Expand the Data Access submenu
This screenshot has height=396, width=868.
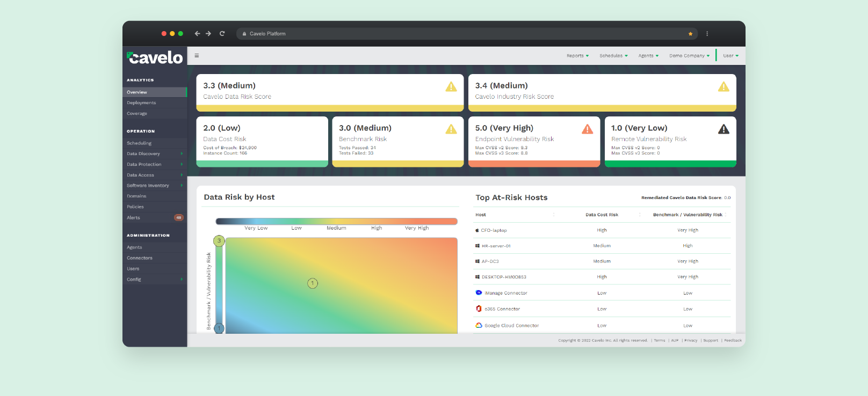pyautogui.click(x=155, y=175)
